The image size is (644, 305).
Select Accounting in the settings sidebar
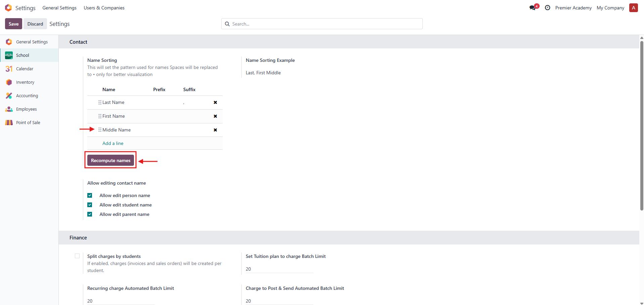(x=27, y=96)
